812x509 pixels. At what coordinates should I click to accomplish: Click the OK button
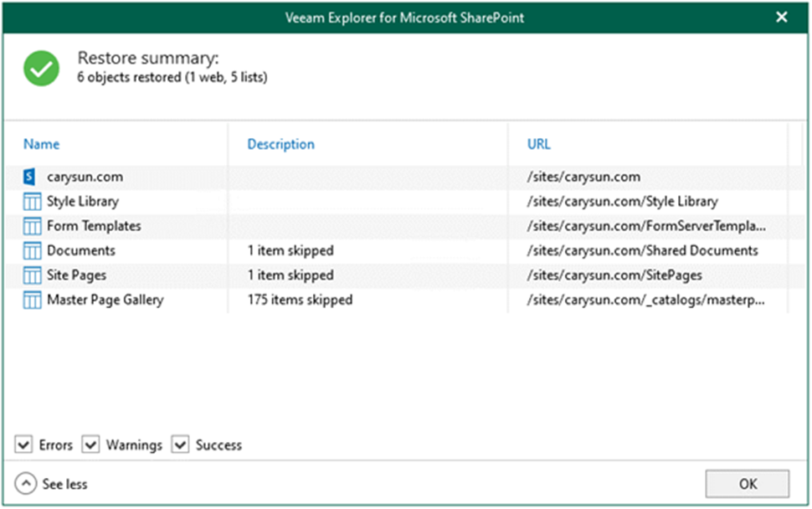[748, 484]
